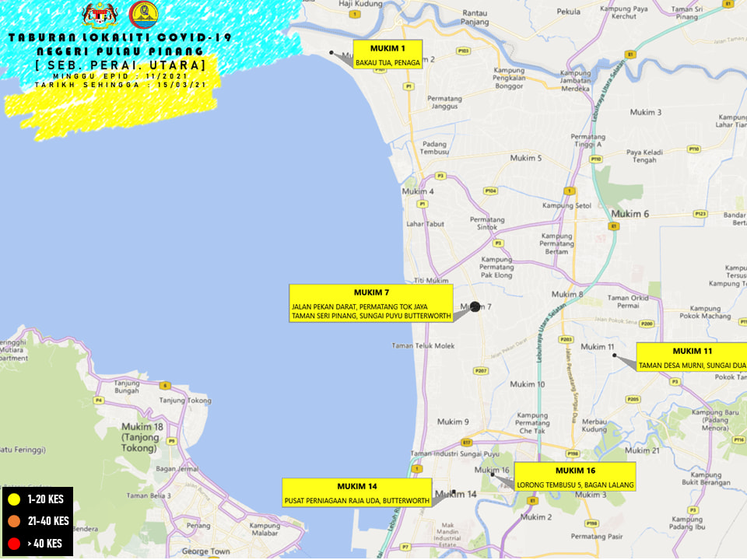747x560 pixels.
Task: Click the 'Taman Teluk Molek' place label
Action: [423, 345]
